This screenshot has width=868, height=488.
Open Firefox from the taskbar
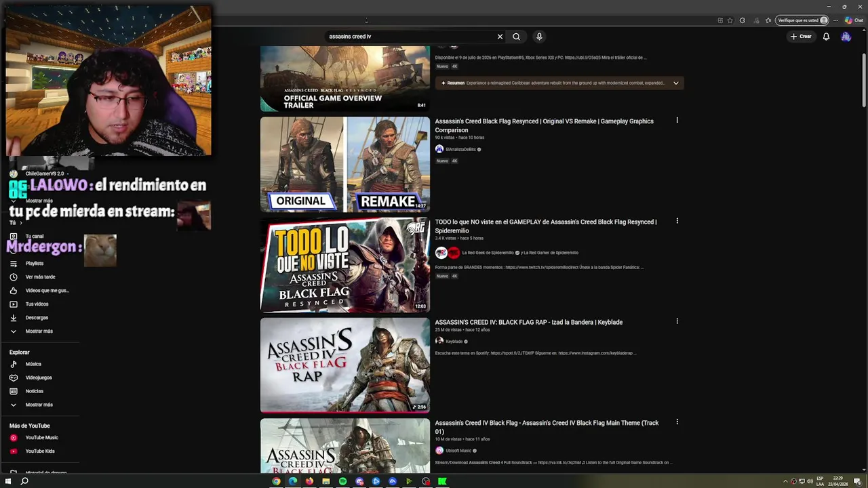click(x=309, y=481)
